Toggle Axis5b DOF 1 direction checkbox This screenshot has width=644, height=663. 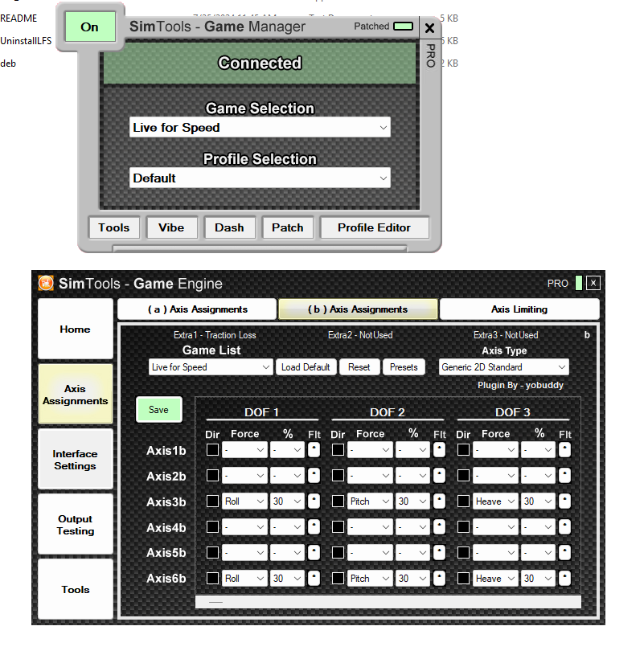point(212,552)
